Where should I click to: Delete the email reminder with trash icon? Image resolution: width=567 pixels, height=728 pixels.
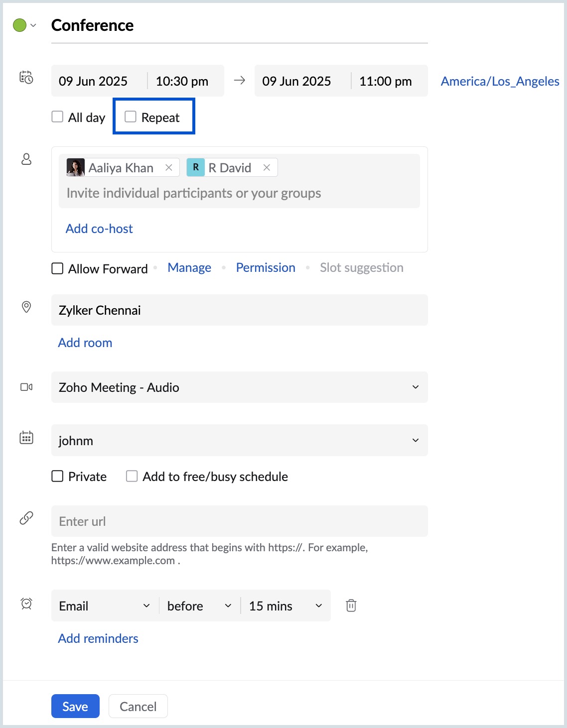351,606
